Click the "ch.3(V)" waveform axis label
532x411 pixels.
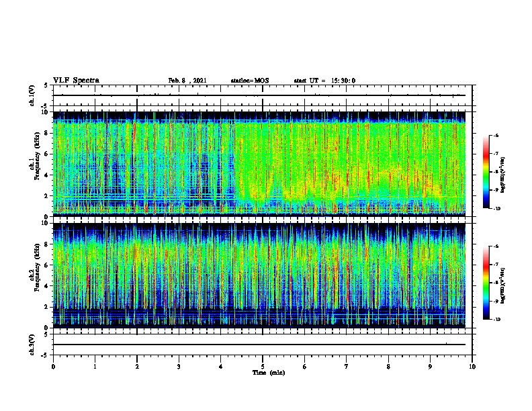click(32, 345)
